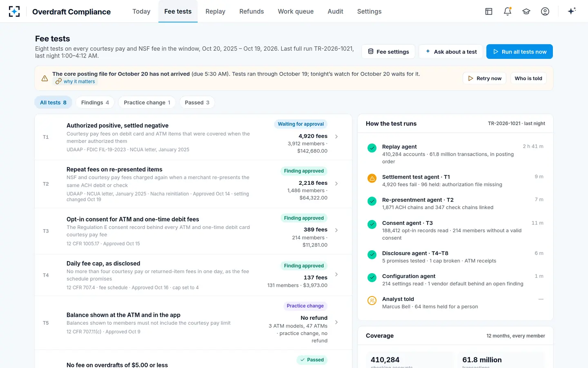Open notifications bell icon
This screenshot has height=368, width=588.
click(x=508, y=11)
